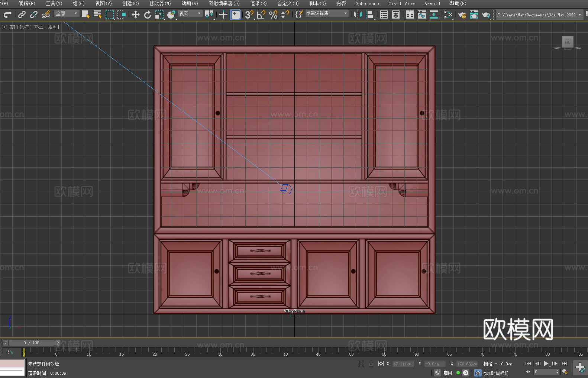Open the reference coordinate '视图' dropdown

pyautogui.click(x=190, y=13)
